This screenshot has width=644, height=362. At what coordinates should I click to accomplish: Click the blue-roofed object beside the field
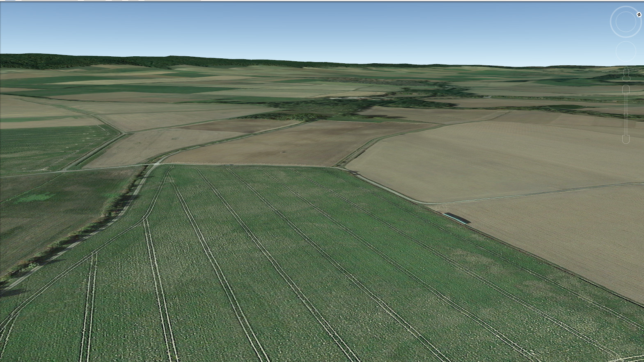456,218
